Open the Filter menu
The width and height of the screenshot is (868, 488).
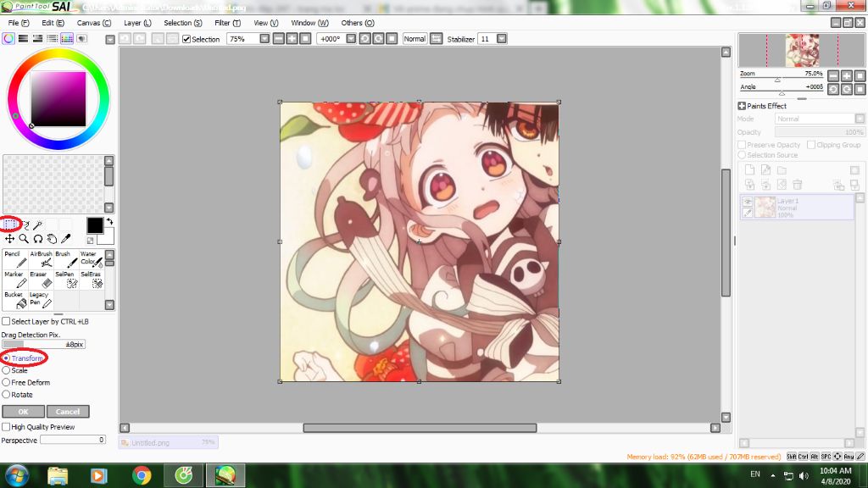coord(227,23)
